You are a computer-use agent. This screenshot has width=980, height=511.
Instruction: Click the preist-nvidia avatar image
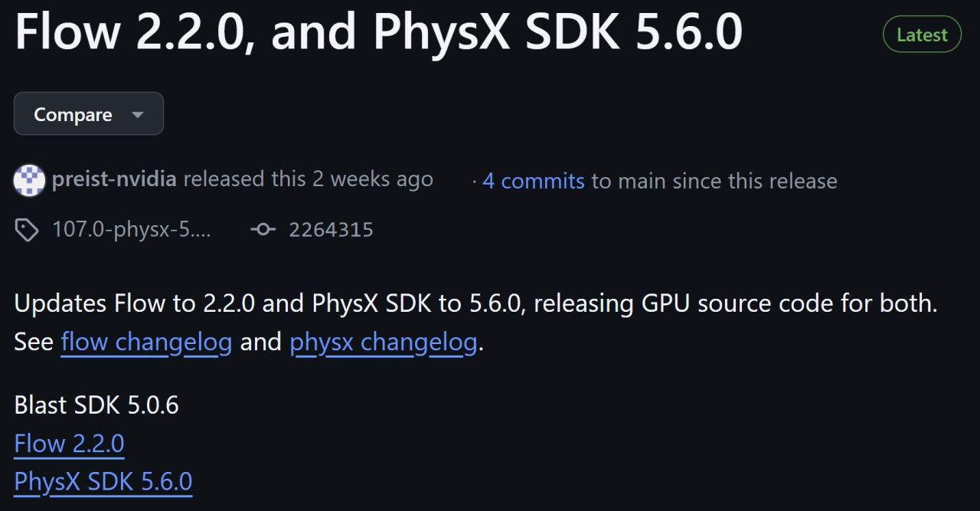coord(29,181)
